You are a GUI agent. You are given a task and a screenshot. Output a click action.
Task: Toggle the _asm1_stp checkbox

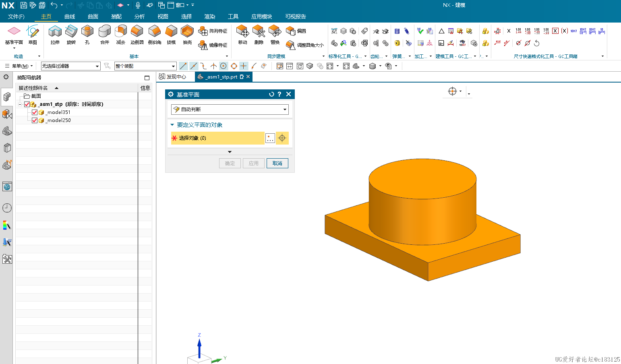point(27,104)
